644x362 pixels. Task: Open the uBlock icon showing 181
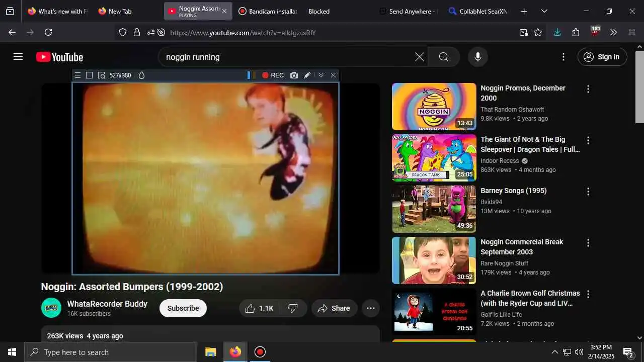tap(595, 32)
